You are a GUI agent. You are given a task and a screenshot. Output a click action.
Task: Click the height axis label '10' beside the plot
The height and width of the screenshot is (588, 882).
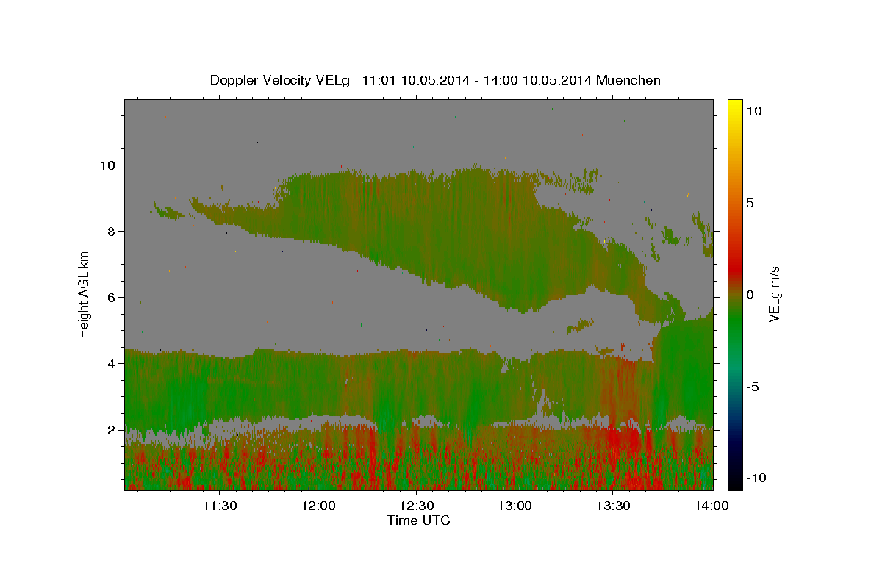[x=108, y=165]
